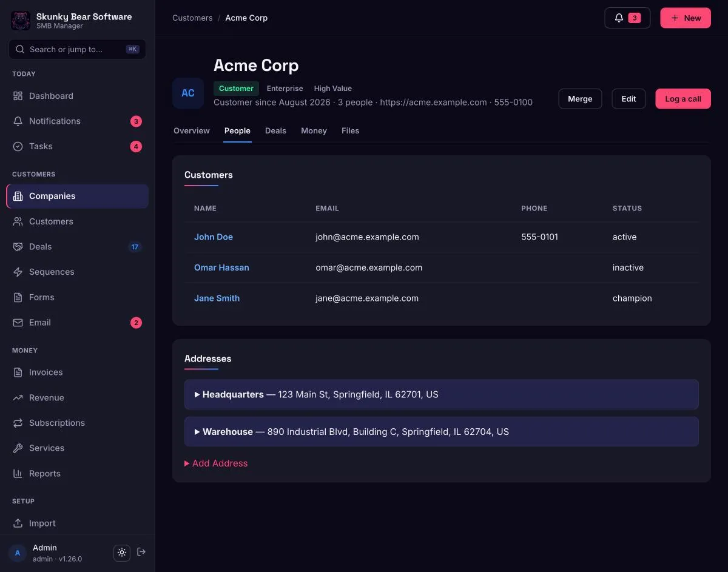The height and width of the screenshot is (572, 728).
Task: Open the Files tab
Action: 351,130
